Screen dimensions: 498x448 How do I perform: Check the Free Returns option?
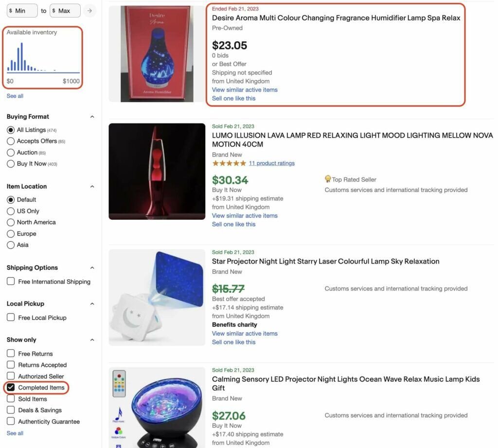coord(10,354)
